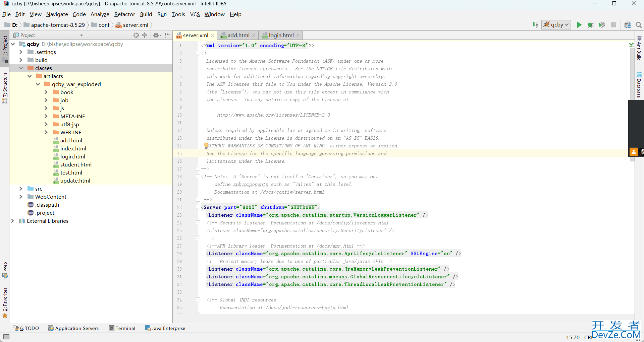Open the 2: Favorites tool window stripe
Screen dimensions: 644x342
point(5,303)
